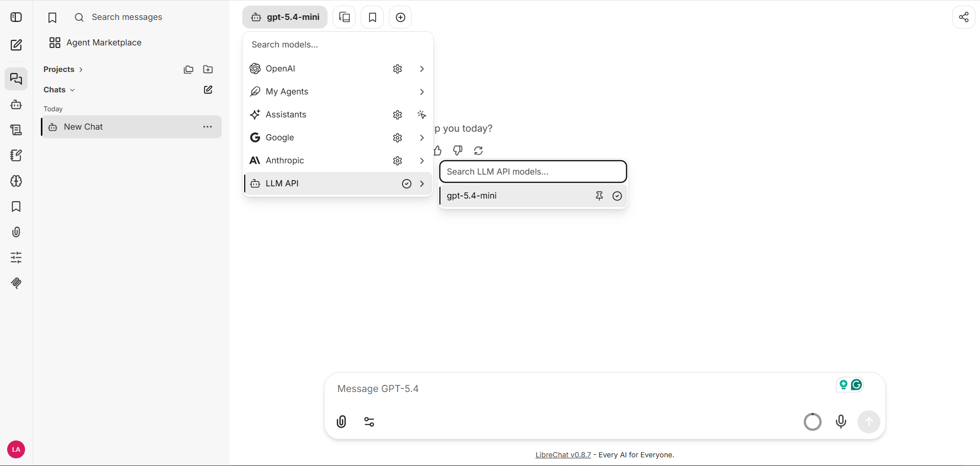This screenshot has width=980, height=466.
Task: Open OpenAI settings gear
Action: tap(398, 69)
